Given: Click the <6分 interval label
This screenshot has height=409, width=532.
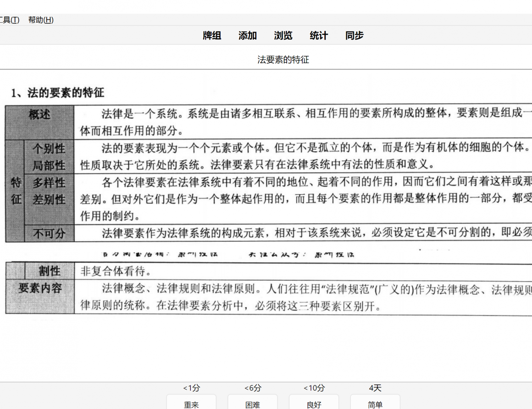Looking at the screenshot, I should (253, 388).
